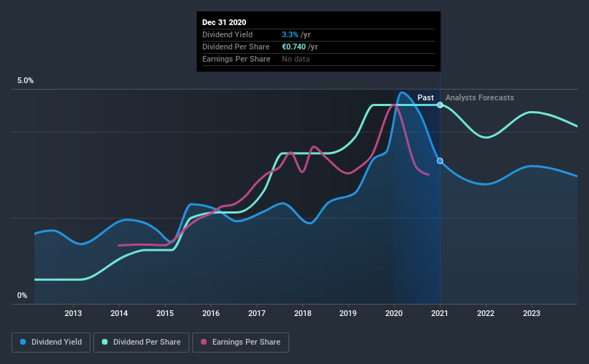
Task: Toggle the Dividend Per Share legend button
Action: pos(141,343)
